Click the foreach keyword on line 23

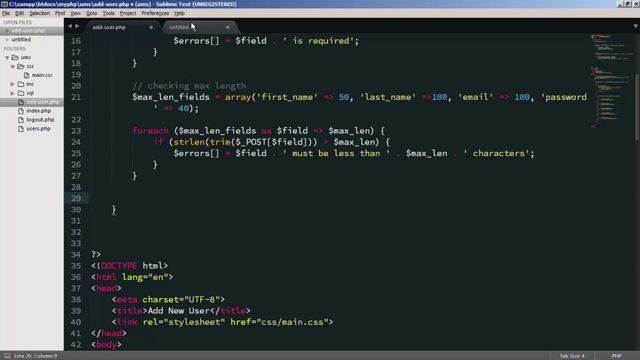pyautogui.click(x=150, y=131)
